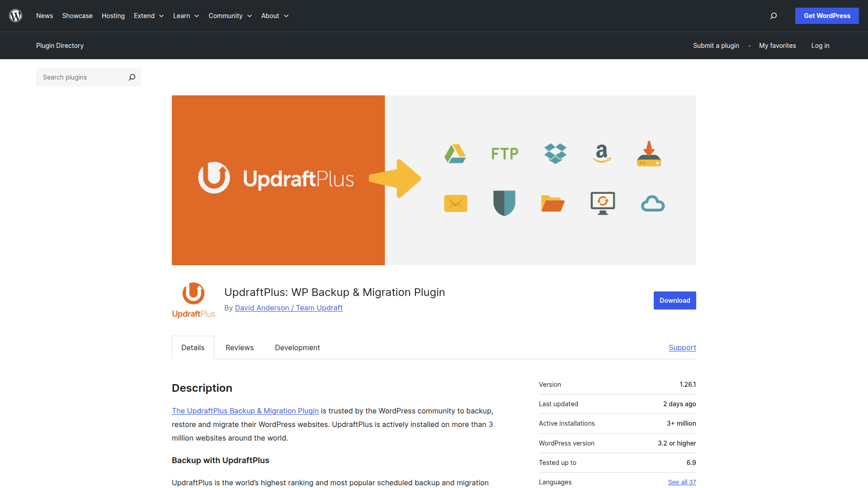Click the Log in link
This screenshot has width=868, height=488.
click(x=820, y=46)
